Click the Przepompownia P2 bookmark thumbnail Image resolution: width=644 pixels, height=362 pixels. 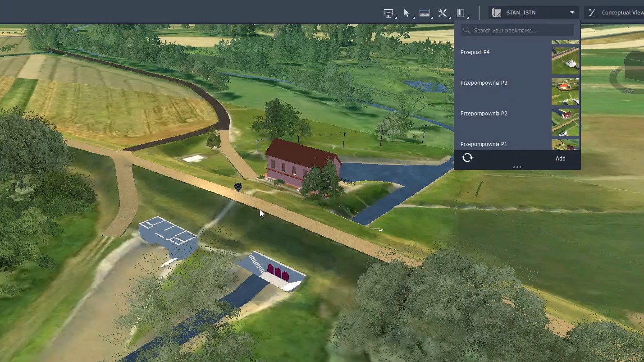(x=565, y=122)
